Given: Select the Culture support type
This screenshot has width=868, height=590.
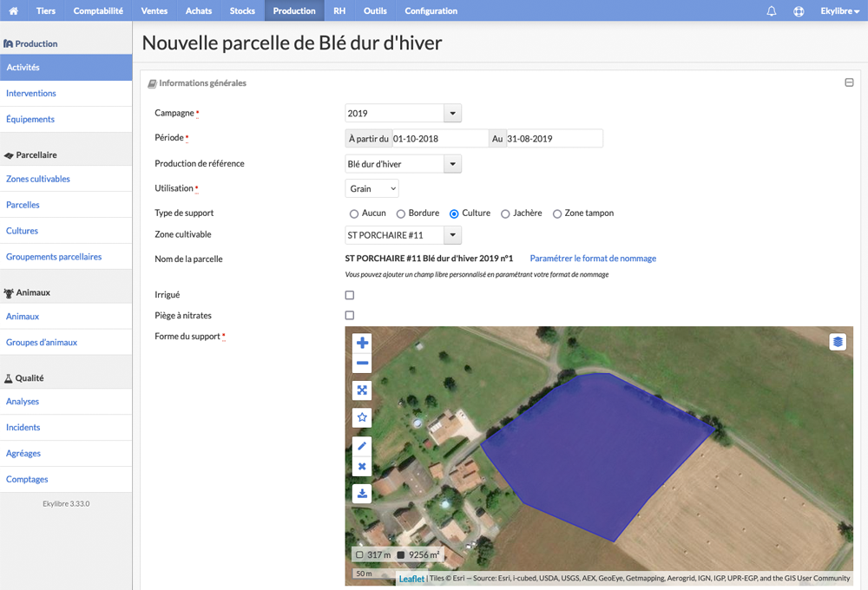Looking at the screenshot, I should (x=454, y=213).
